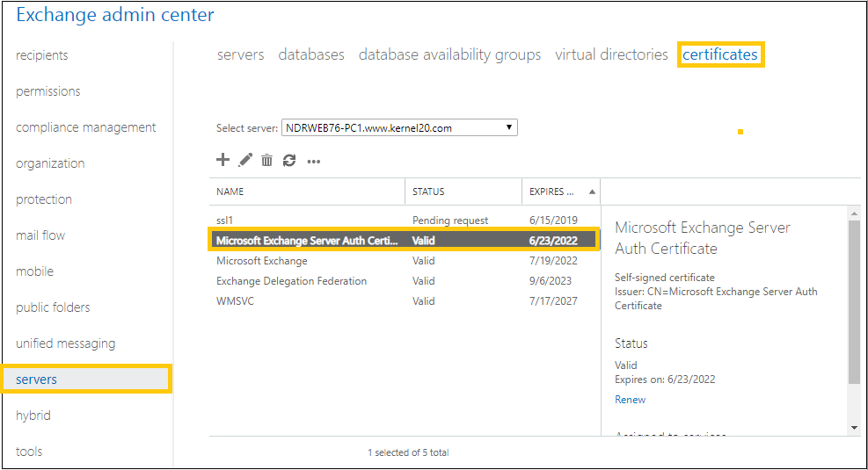Click the plus icon to add a certificate

coord(222,160)
